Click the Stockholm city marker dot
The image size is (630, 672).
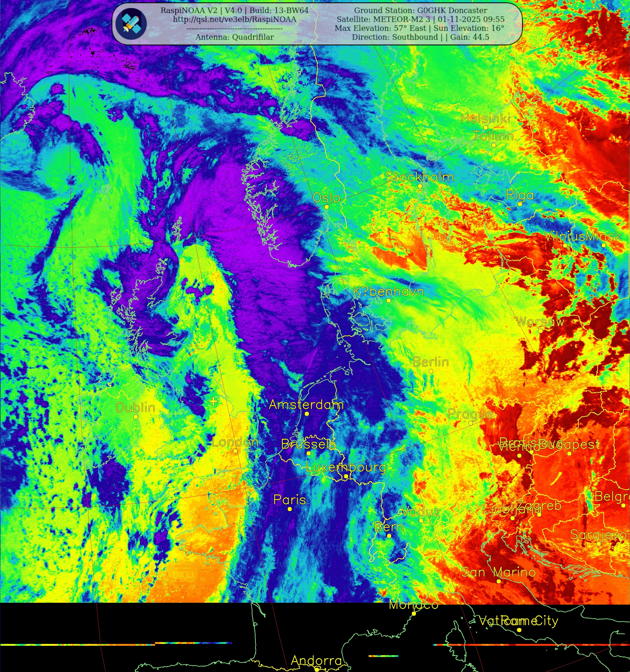tap(420, 186)
